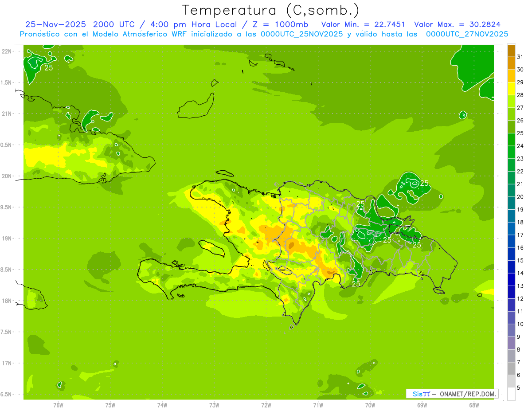Click the color scale value 24
Viewport: 532px width, 411px height.
(520, 146)
